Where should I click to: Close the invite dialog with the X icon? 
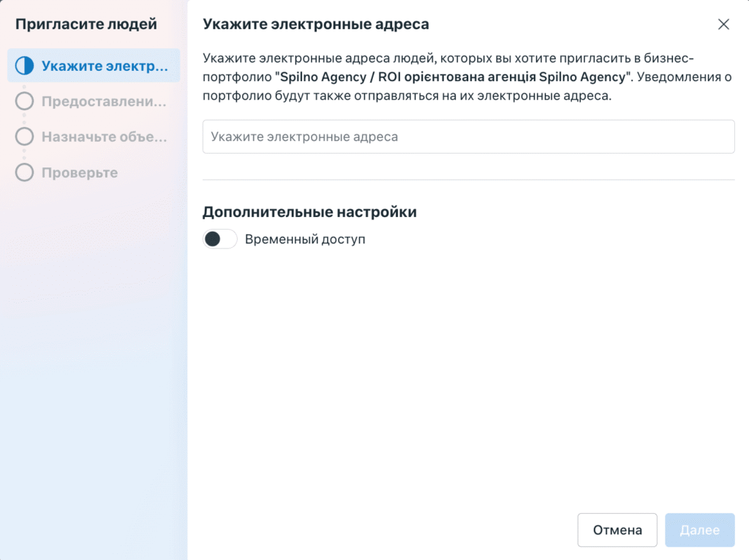tap(723, 24)
